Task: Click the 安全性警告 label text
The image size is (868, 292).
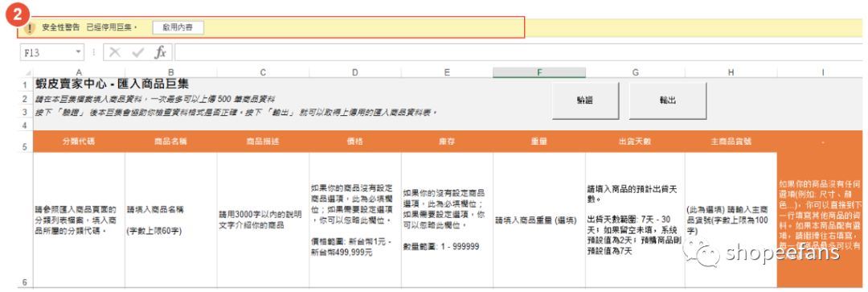Action: [61, 27]
